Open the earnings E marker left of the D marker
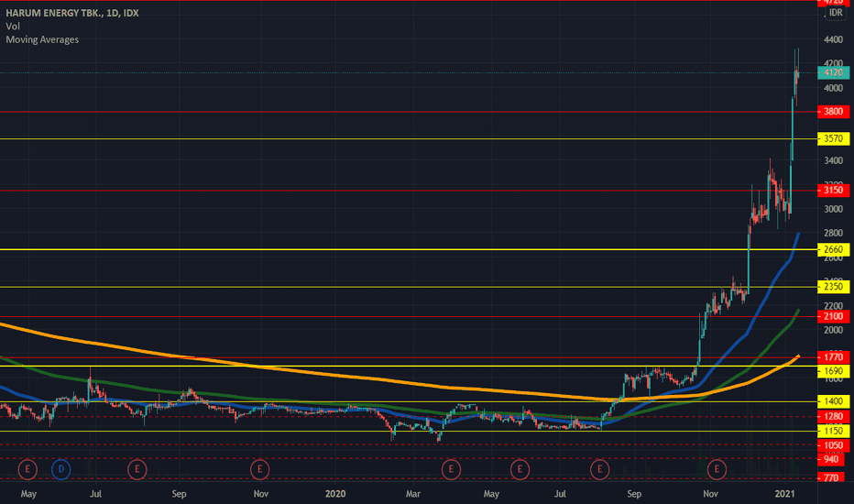Image resolution: width=854 pixels, height=504 pixels. coord(27,469)
